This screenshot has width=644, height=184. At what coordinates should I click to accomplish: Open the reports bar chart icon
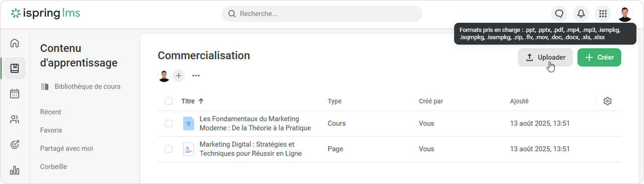(15, 170)
